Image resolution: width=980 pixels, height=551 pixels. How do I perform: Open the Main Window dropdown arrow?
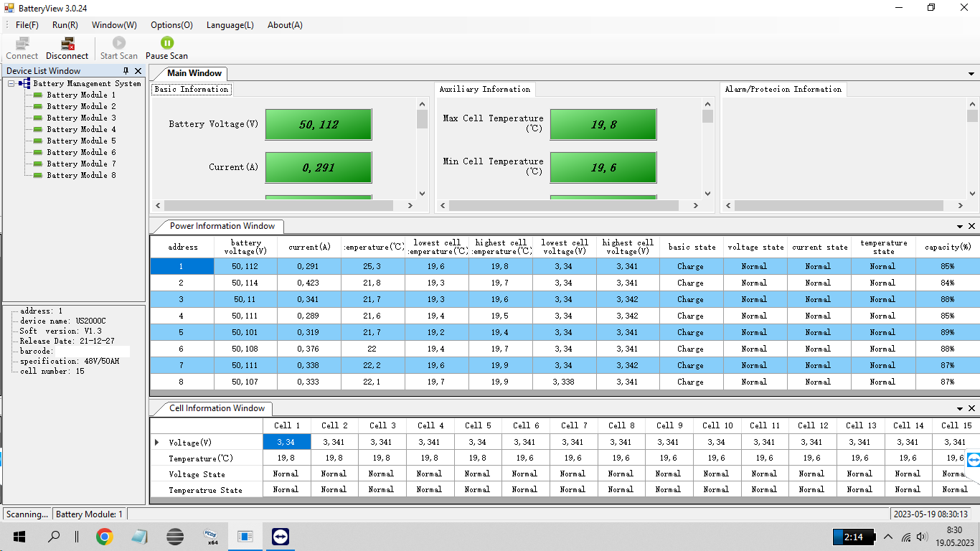pos(971,74)
